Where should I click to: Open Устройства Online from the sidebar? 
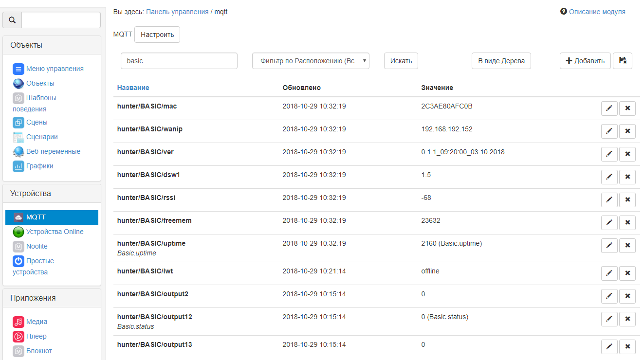[55, 232]
